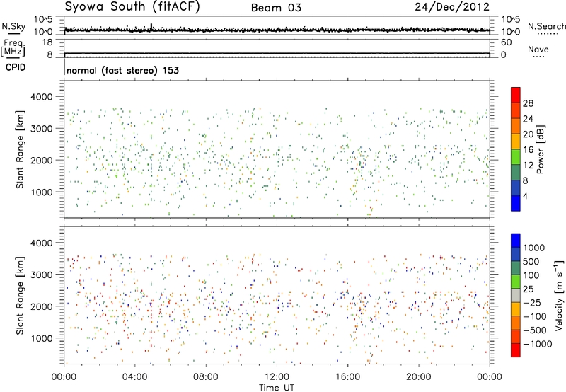
Task: Click the 'Freq. [MHz]' axis label
Action: [13, 48]
